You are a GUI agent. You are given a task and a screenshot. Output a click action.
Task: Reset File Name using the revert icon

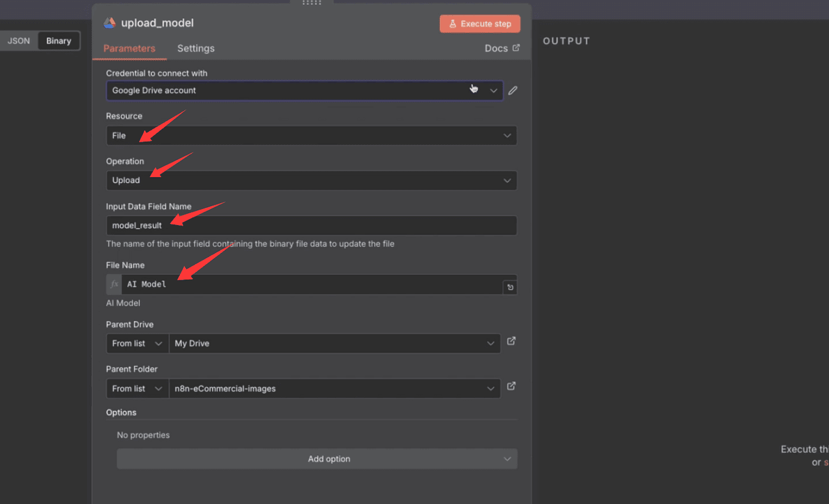(510, 288)
